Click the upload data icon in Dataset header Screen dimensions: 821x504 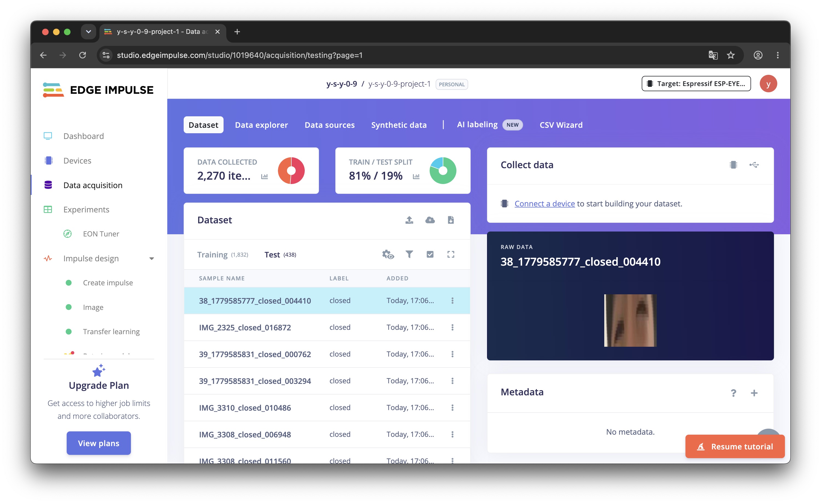(x=409, y=220)
